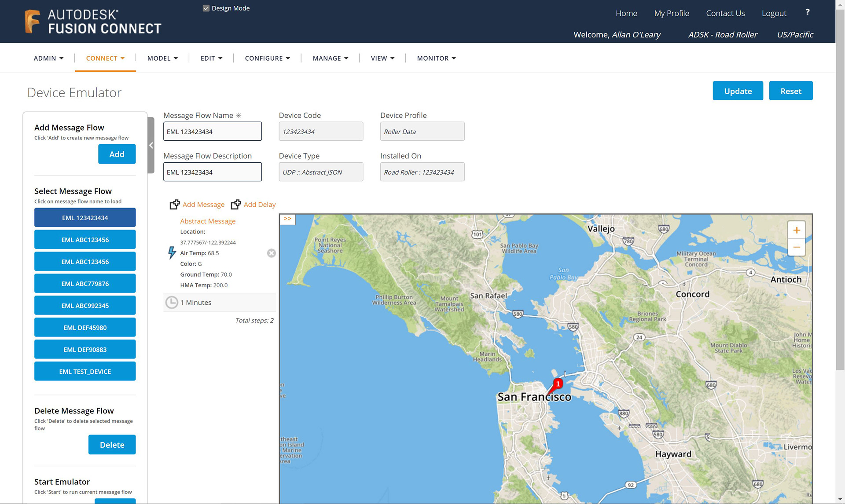Open help with question mark icon
The width and height of the screenshot is (845, 504).
807,12
